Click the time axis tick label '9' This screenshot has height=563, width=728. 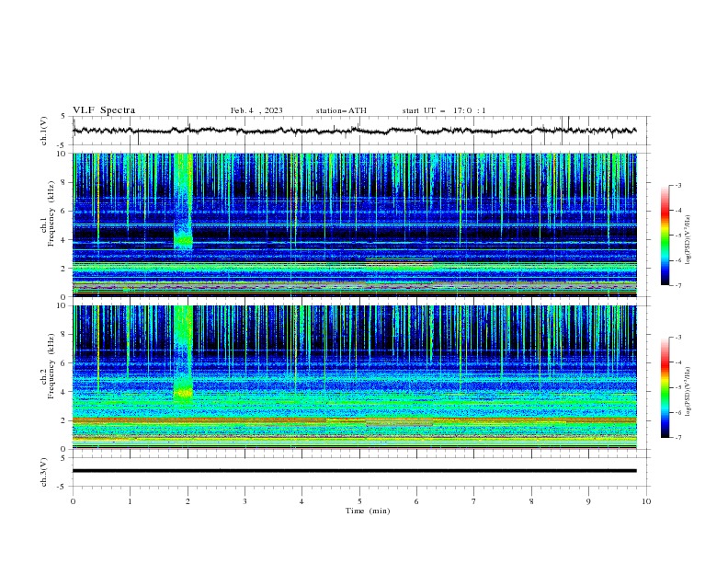(588, 501)
